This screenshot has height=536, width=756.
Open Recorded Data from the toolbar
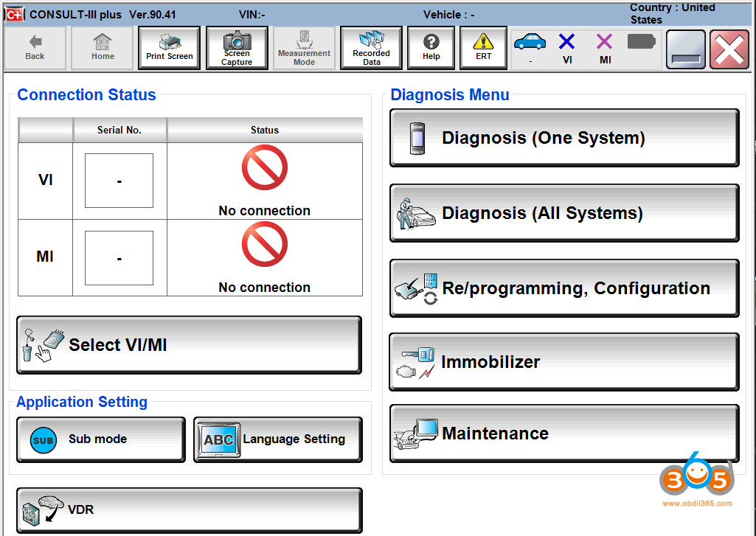coord(371,48)
